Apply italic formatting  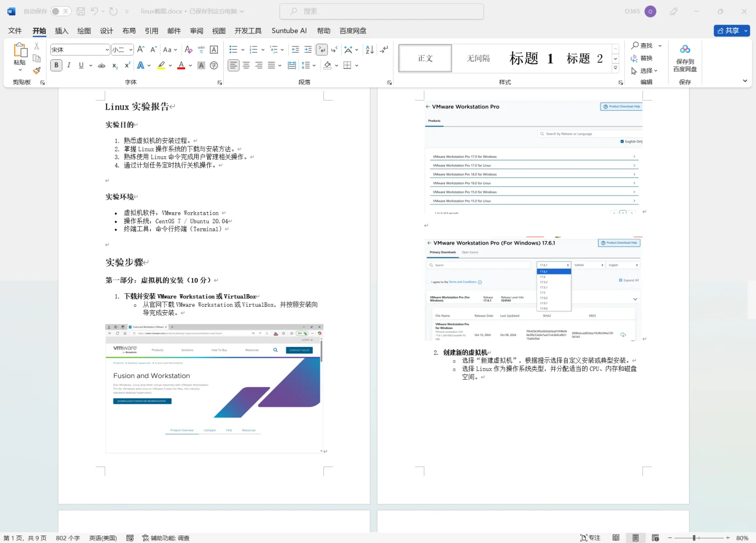click(x=69, y=65)
